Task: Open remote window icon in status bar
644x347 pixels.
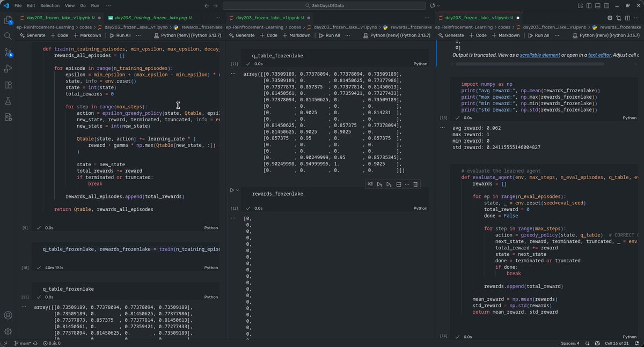Action: (5, 343)
